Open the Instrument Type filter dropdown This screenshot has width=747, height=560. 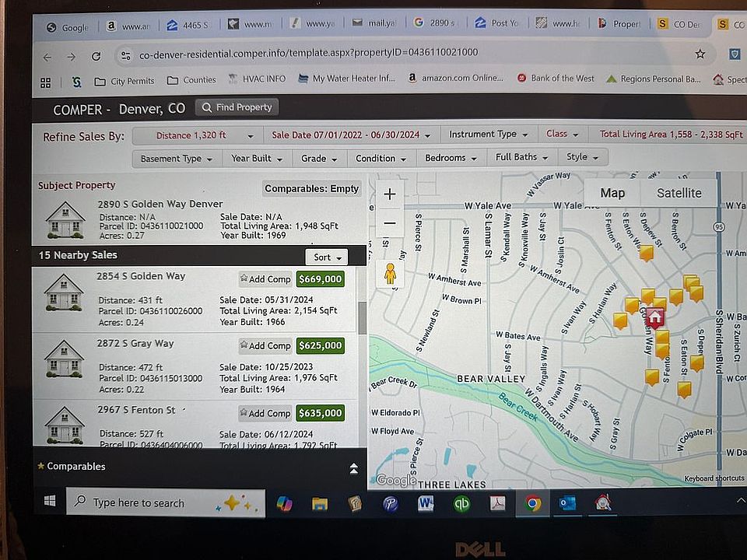click(488, 135)
